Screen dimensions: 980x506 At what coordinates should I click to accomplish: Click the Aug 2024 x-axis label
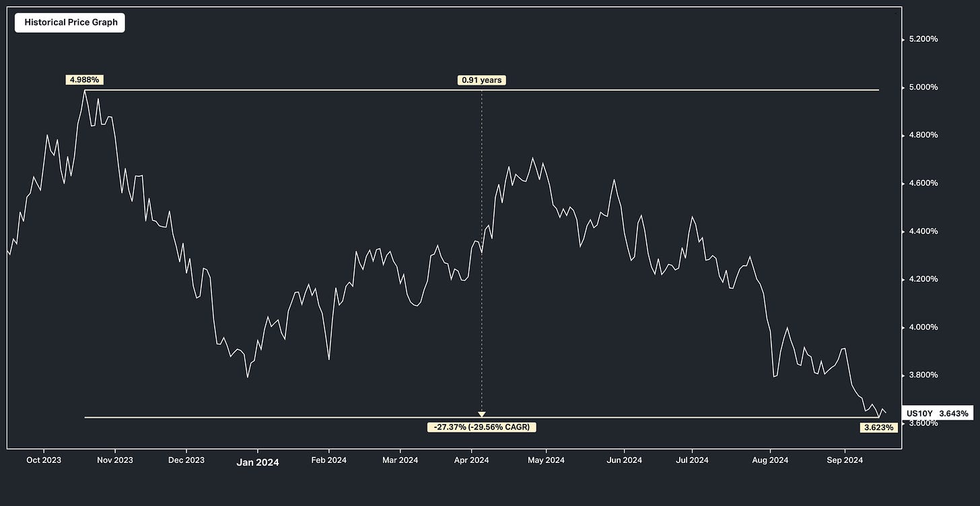(x=770, y=460)
